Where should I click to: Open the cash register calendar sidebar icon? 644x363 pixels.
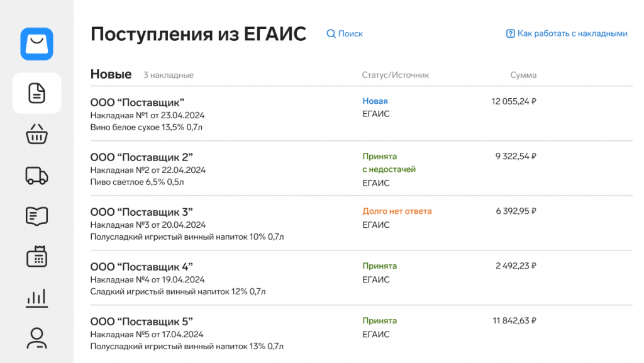(36, 257)
